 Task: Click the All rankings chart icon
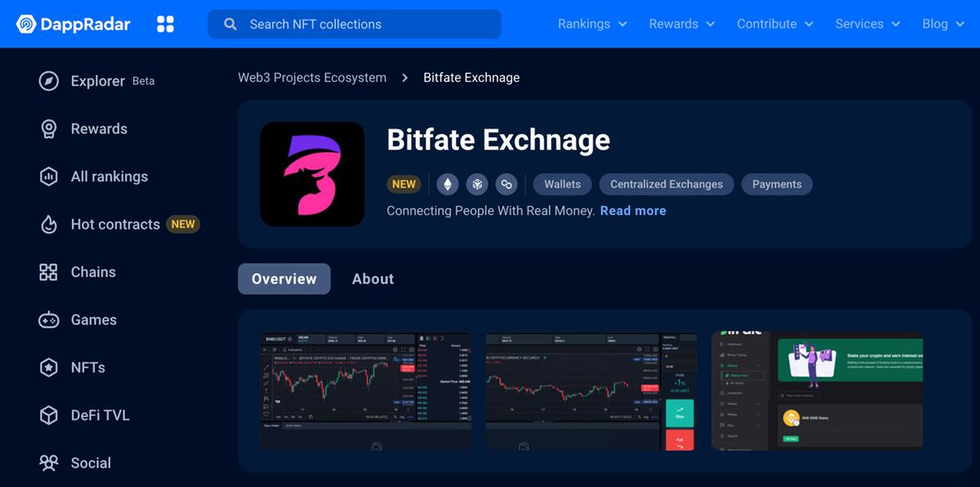49,176
